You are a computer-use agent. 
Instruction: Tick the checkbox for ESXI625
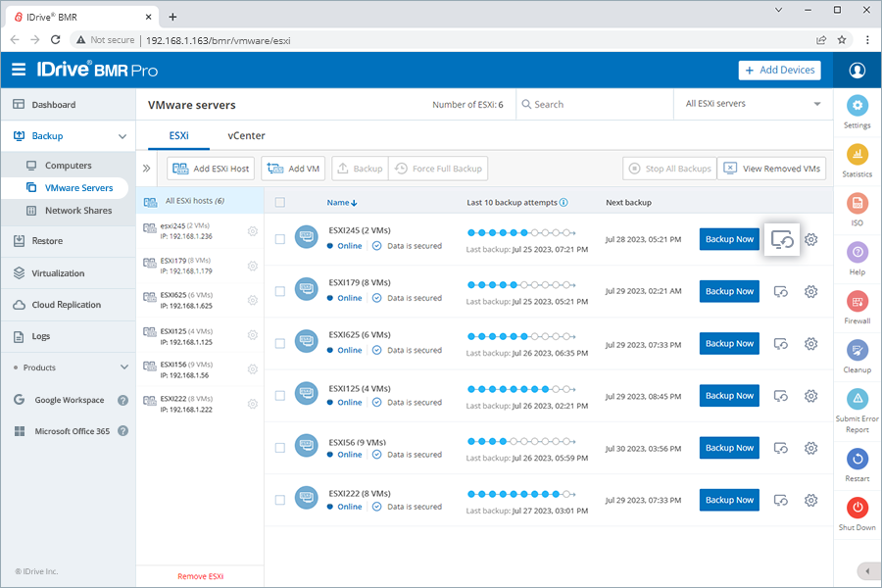280,343
